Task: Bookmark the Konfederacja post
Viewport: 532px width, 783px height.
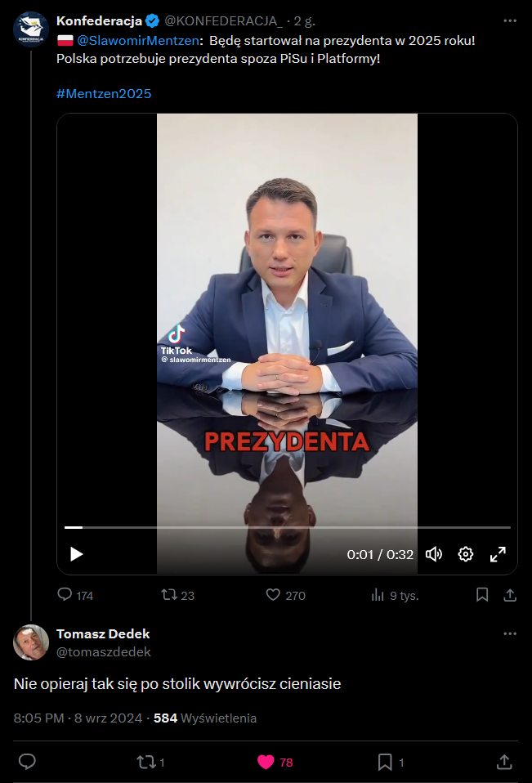Action: click(x=482, y=594)
